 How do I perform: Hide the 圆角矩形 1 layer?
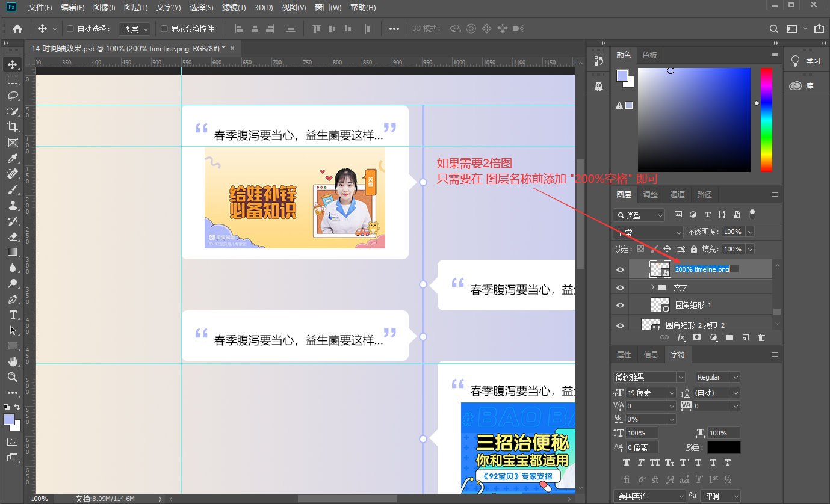coord(620,306)
